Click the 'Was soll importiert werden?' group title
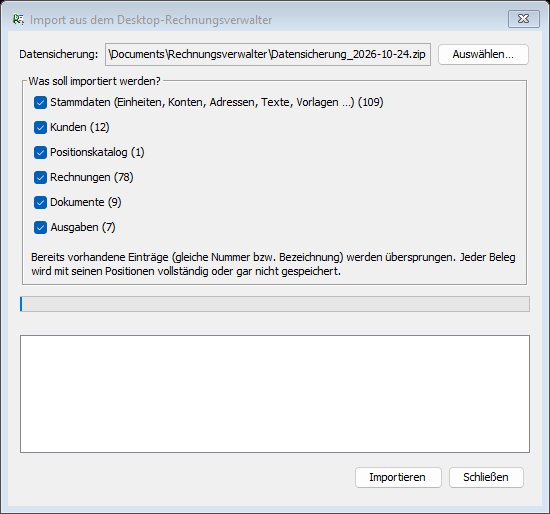The height and width of the screenshot is (514, 550). pos(94,81)
